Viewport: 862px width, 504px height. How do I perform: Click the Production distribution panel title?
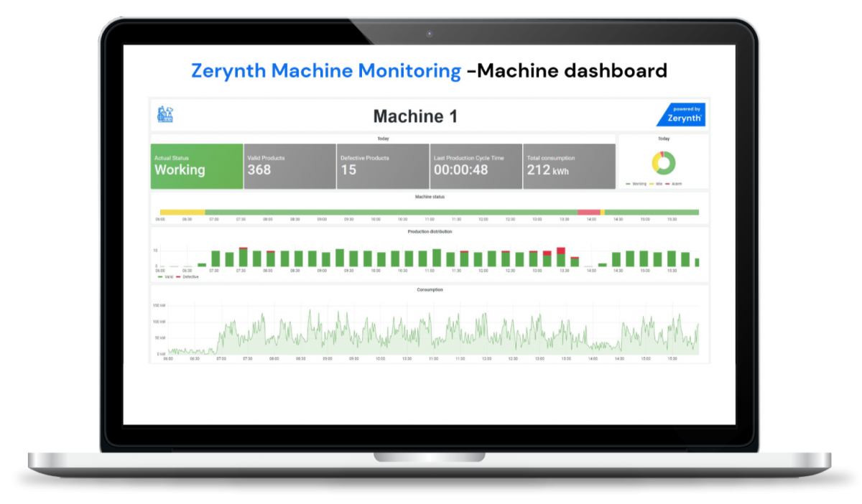tap(429, 232)
